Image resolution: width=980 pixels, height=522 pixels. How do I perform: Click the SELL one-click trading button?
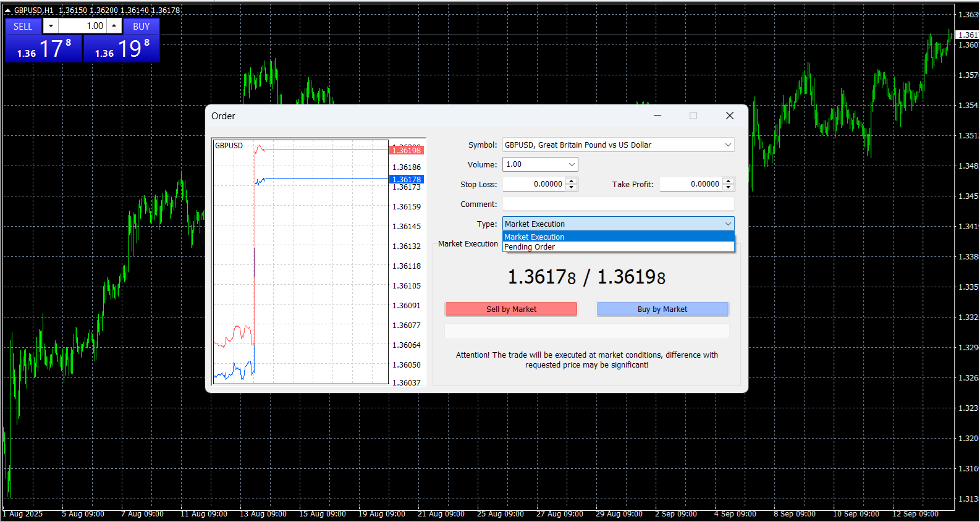coord(23,26)
